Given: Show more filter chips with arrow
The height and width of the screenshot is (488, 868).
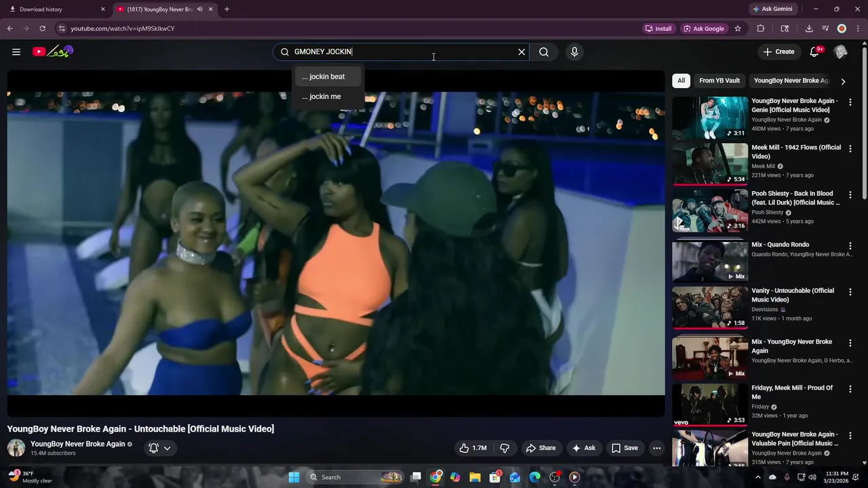Looking at the screenshot, I should point(843,81).
